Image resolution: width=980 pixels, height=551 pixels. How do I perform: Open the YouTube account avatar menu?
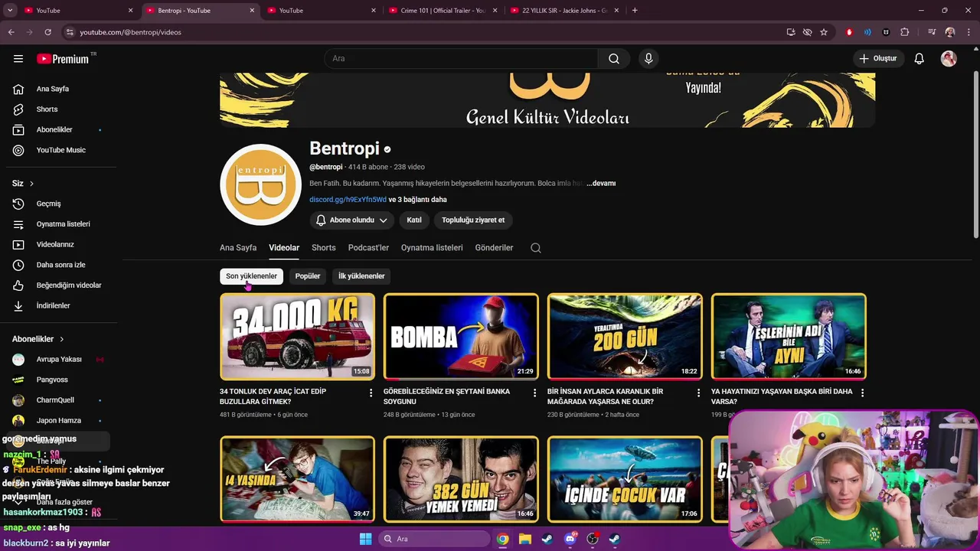click(x=949, y=58)
